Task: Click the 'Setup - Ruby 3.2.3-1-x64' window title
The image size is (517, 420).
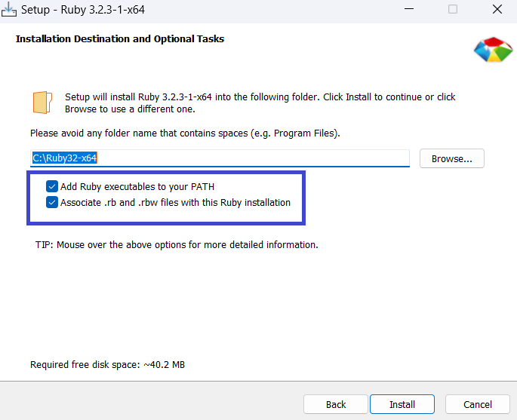Action: point(83,10)
